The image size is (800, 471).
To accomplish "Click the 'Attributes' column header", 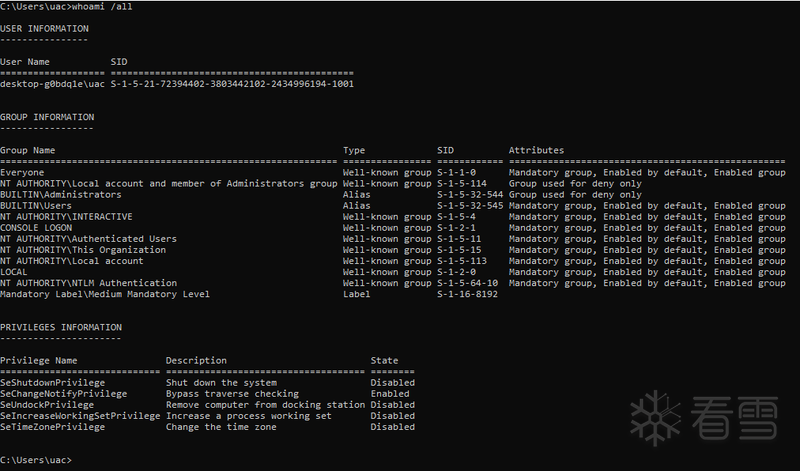I will [536, 150].
